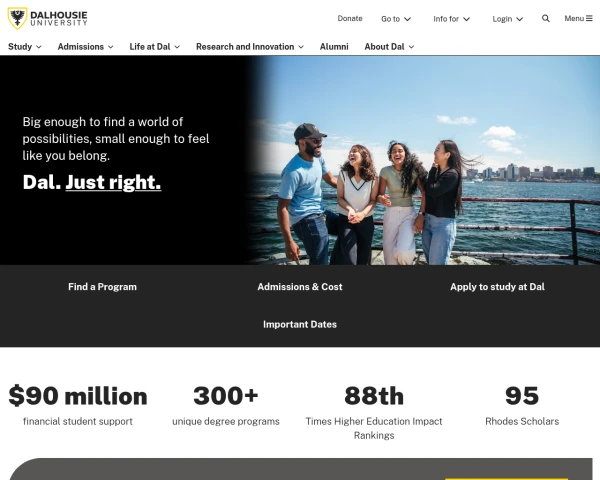The width and height of the screenshot is (600, 480).
Task: Click the "300+" degree programs statistic
Action: tap(226, 396)
